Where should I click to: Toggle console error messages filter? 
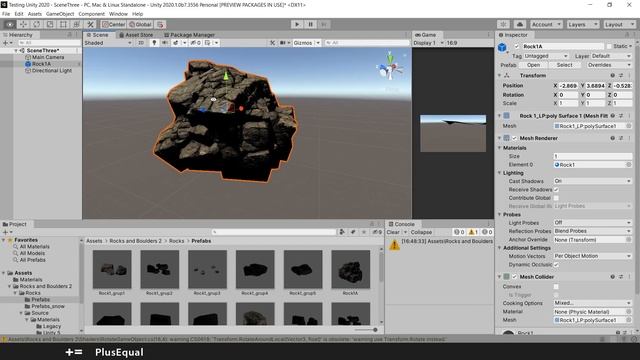pos(487,232)
